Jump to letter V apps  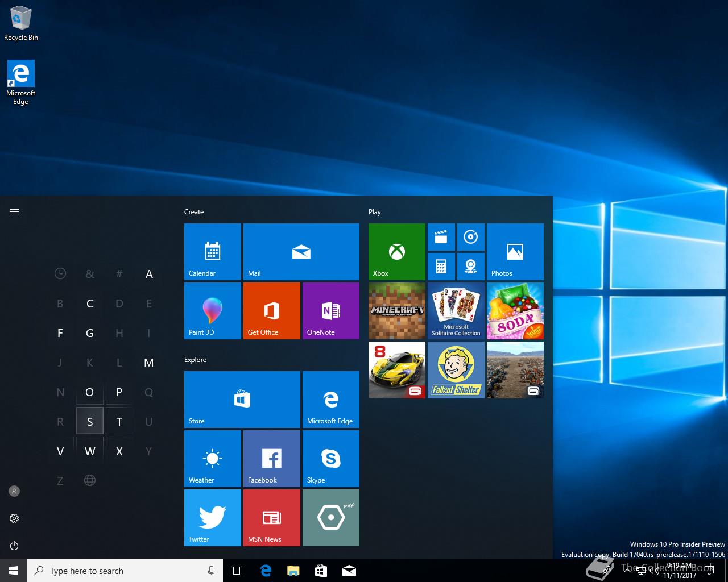click(x=60, y=451)
